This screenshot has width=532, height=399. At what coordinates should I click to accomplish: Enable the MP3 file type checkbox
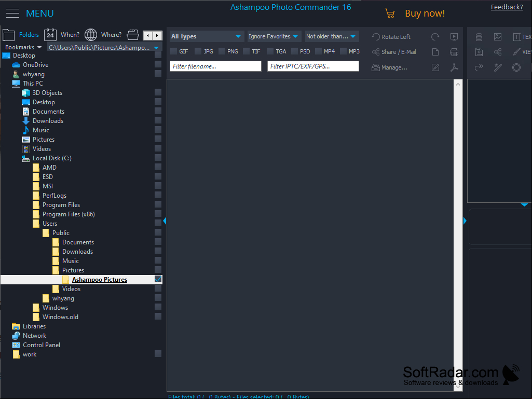pos(344,51)
